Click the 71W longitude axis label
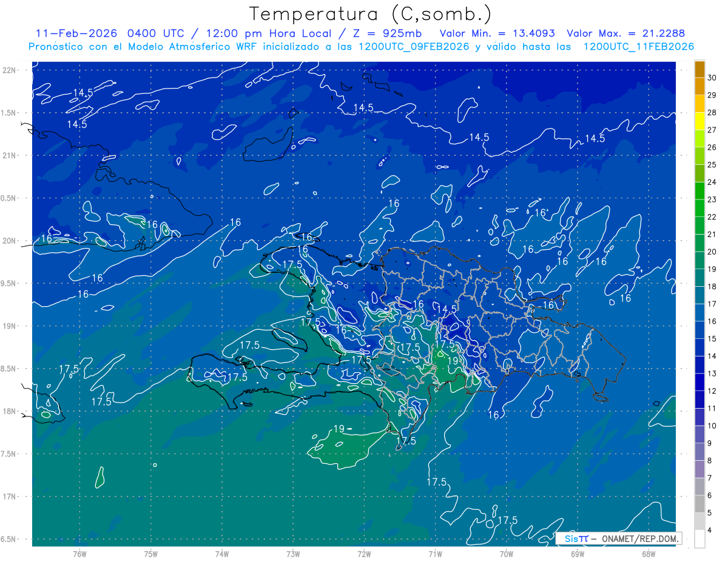Image resolution: width=728 pixels, height=562 pixels. [435, 554]
